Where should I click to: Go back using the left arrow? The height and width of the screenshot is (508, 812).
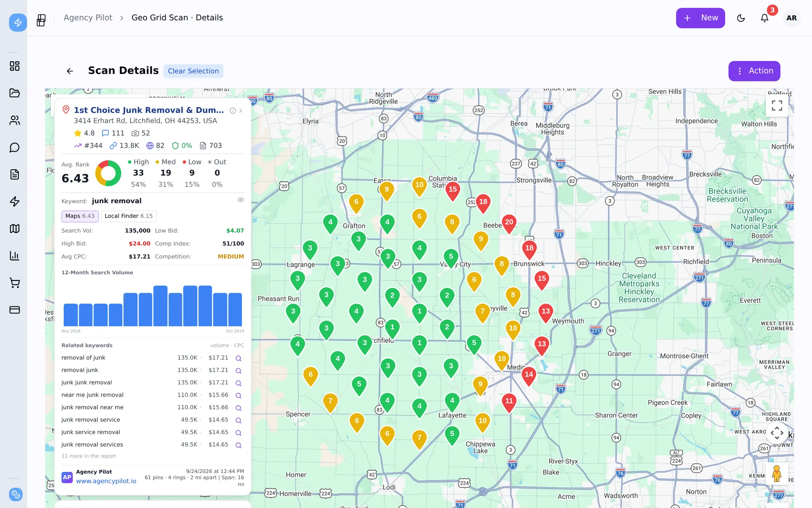[x=70, y=71]
